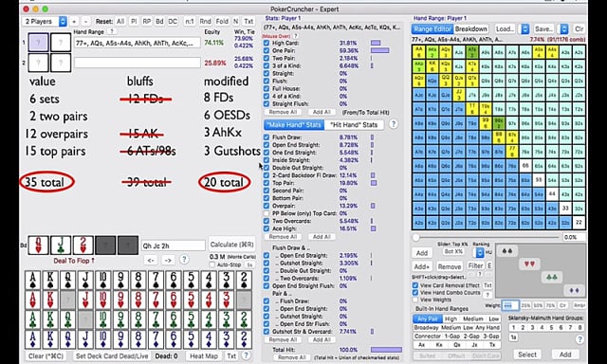The height and width of the screenshot is (364, 607).
Task: Pick the King of hearts deck card
Action: click(x=50, y=300)
